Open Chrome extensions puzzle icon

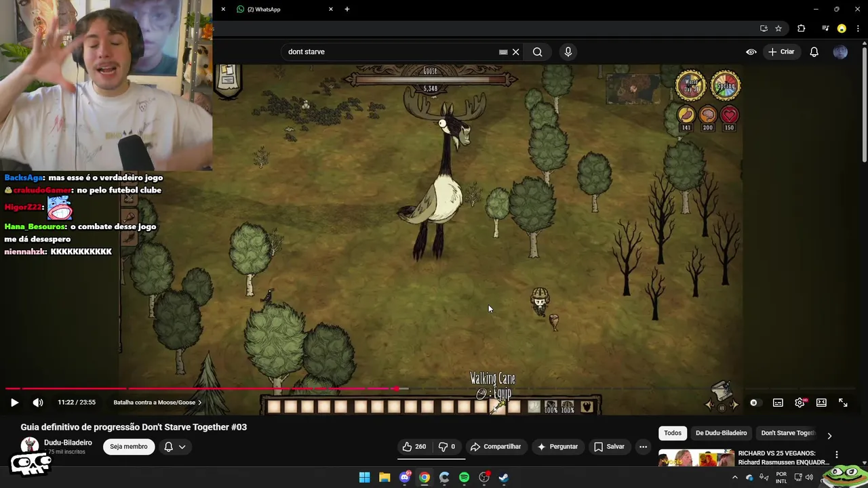click(802, 28)
